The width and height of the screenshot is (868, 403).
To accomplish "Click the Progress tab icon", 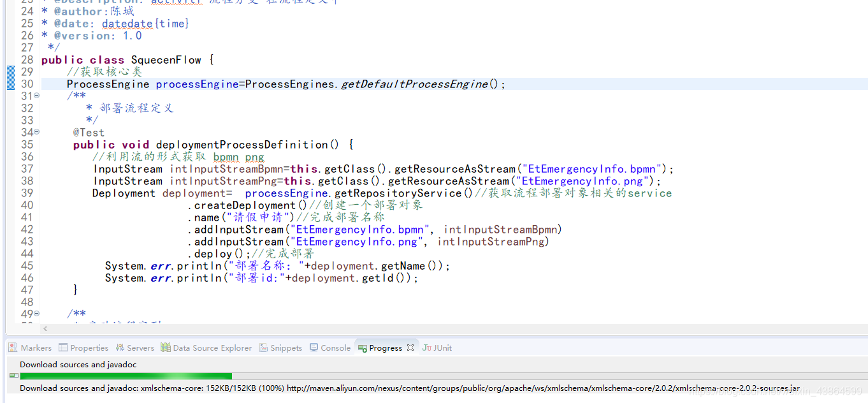I will [362, 348].
